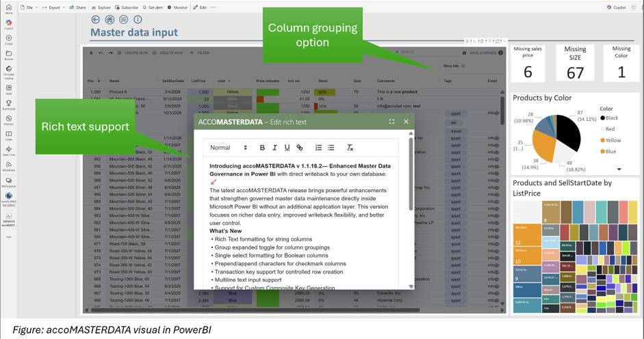Click Share in the top toolbar

coord(77,8)
